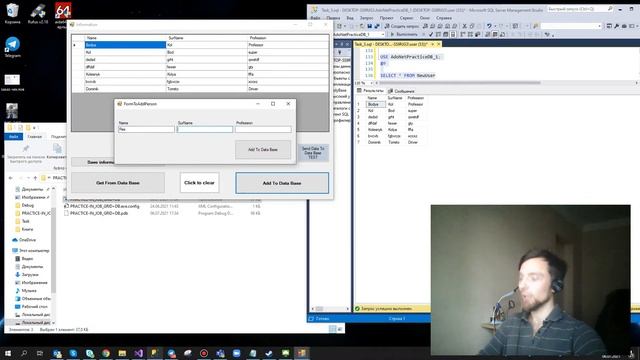This screenshot has height=360, width=640.
Task: Go back in File Explorer navigation
Action: 11,178
